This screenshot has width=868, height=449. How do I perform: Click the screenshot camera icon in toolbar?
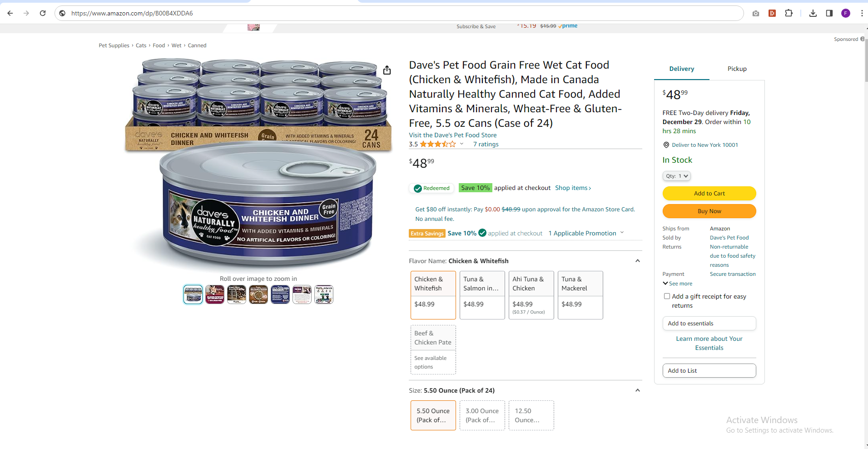(x=756, y=13)
